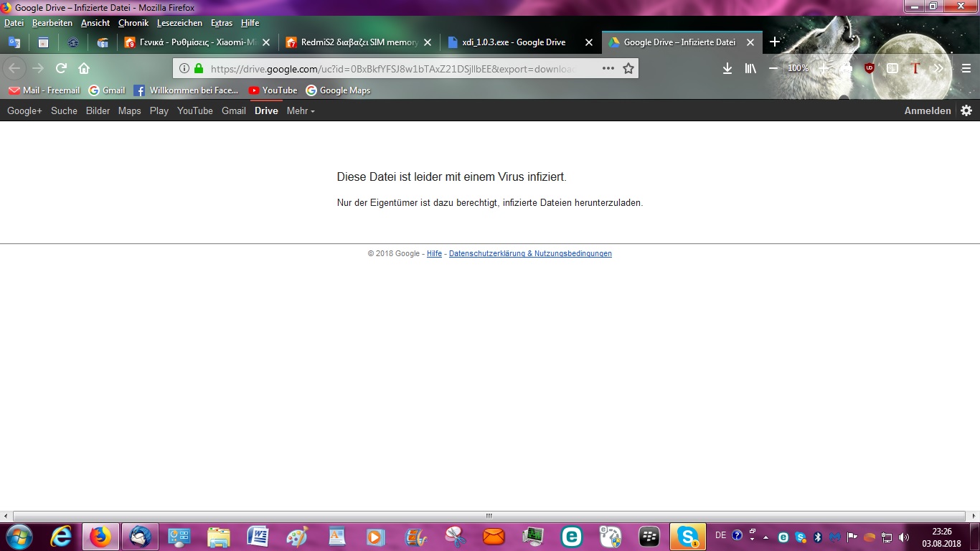Open the Datenschutzerklärung & Nutzungsbedingungen link

tap(530, 253)
